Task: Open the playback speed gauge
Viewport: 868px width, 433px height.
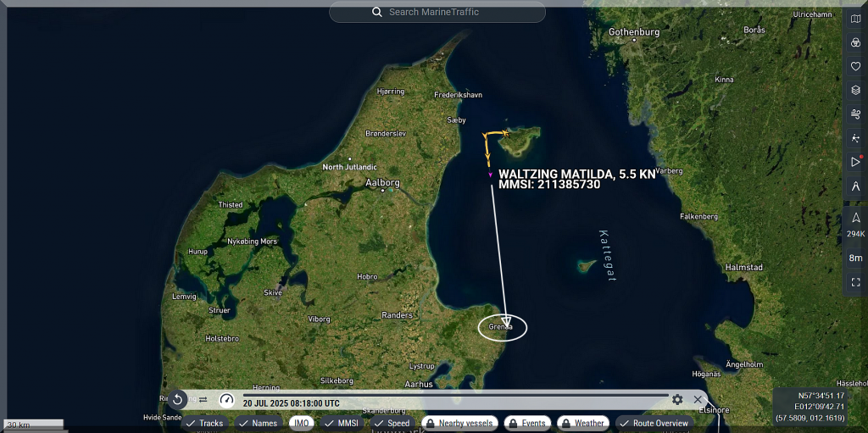Action: click(226, 400)
